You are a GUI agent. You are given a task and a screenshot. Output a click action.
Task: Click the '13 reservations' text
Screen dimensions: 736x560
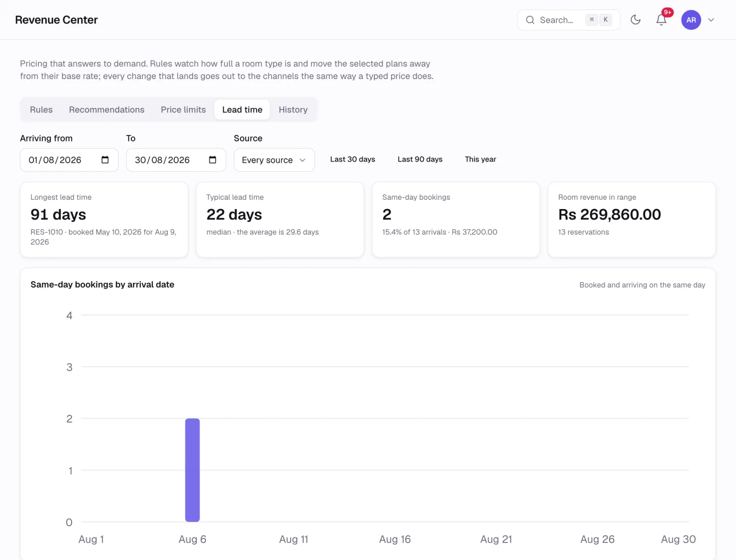[x=583, y=232]
